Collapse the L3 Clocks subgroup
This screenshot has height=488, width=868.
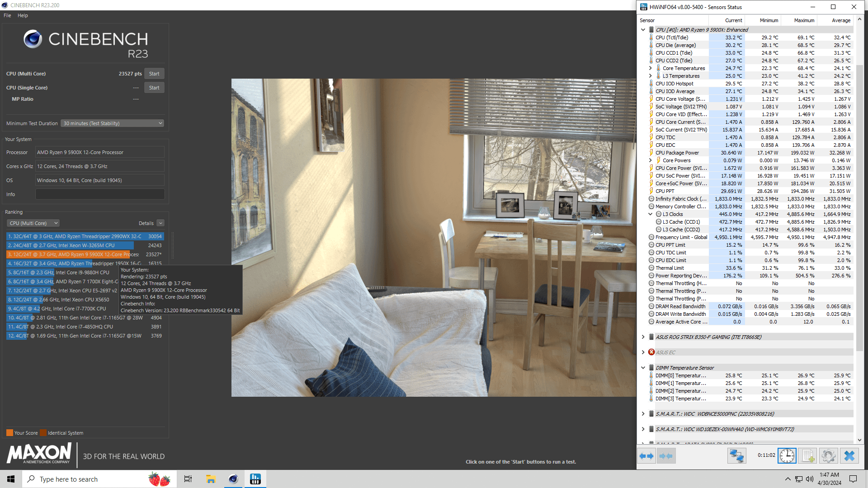click(x=651, y=214)
